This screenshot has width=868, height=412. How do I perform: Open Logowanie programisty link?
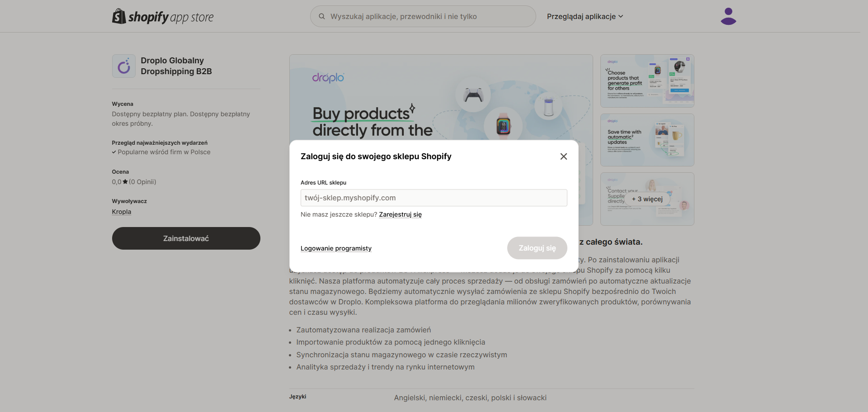336,248
